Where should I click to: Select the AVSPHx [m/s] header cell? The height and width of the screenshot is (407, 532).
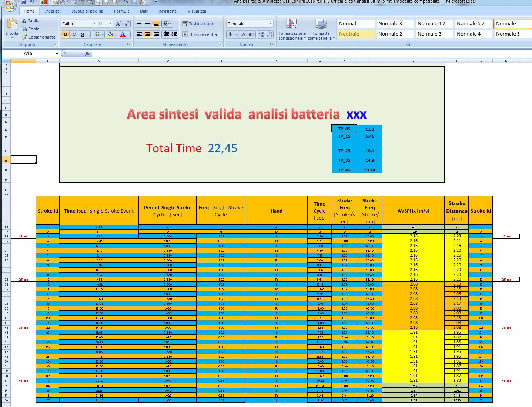coord(413,211)
